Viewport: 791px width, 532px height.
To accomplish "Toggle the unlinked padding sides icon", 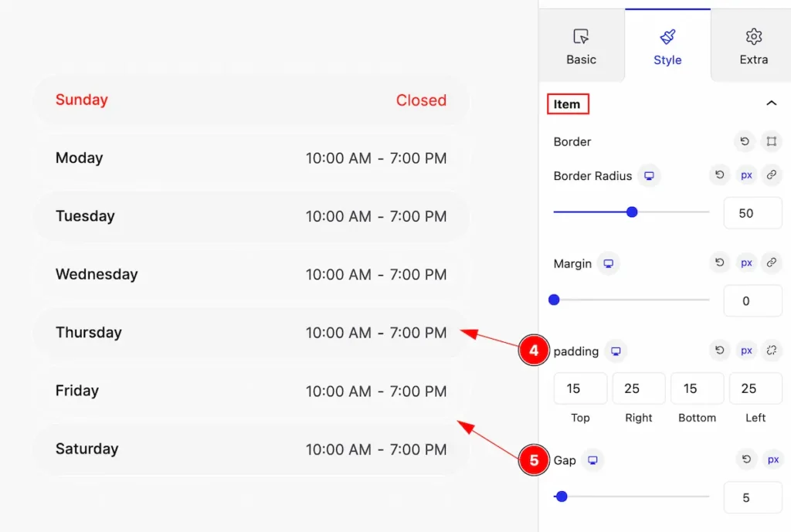I will [x=772, y=351].
